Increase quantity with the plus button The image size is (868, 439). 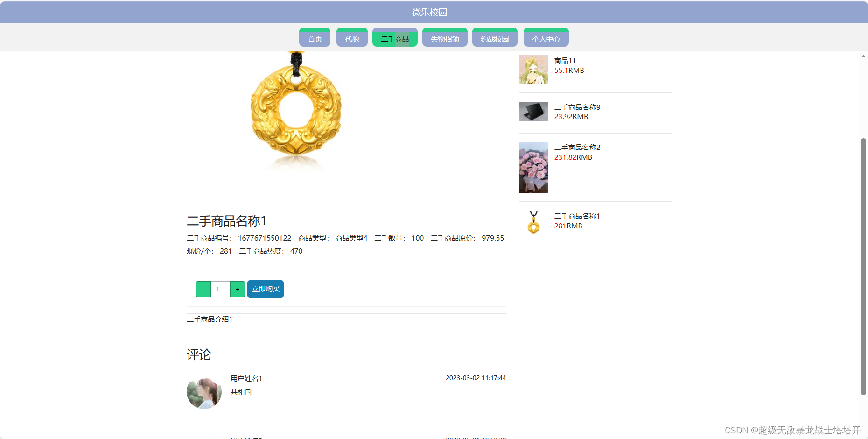238,289
